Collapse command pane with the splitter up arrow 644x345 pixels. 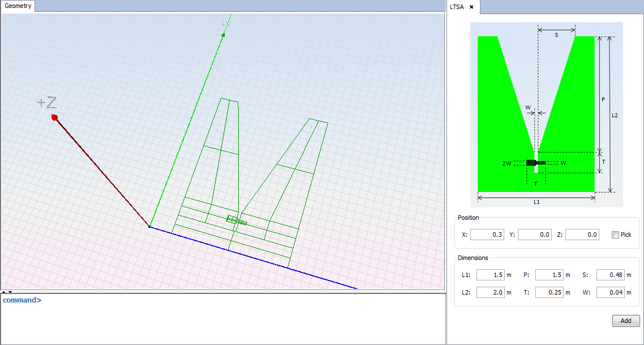click(3, 292)
